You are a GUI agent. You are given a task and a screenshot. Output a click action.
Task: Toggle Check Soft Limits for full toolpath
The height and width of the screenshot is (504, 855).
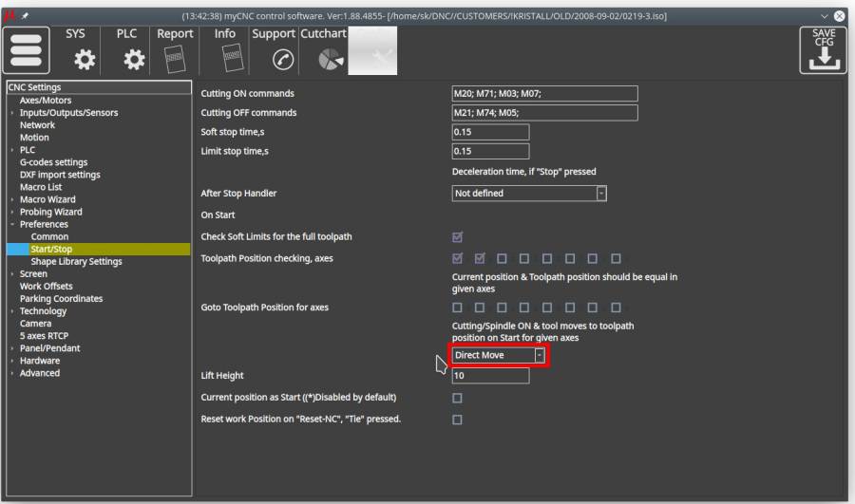[x=458, y=236]
